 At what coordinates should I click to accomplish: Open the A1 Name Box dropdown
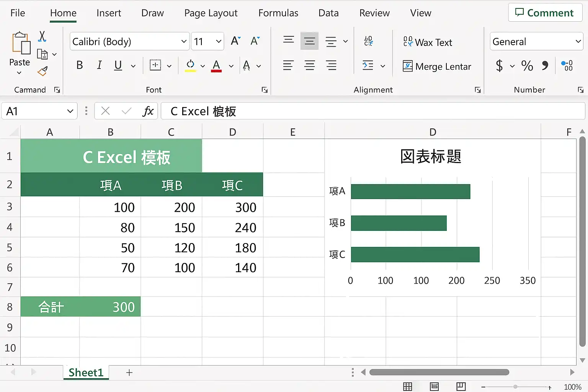(x=70, y=111)
